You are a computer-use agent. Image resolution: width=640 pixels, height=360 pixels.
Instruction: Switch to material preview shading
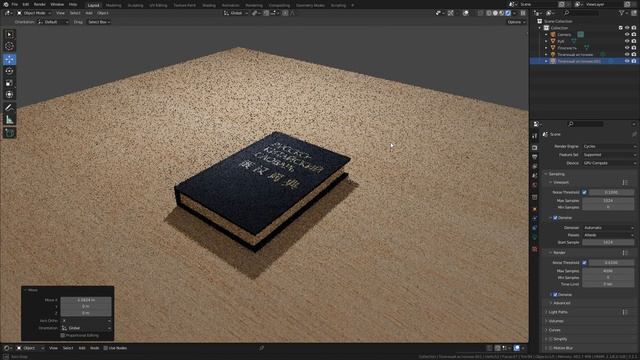click(502, 13)
